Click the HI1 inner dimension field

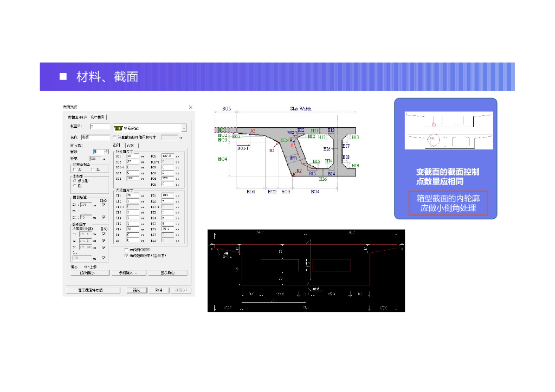point(133,195)
